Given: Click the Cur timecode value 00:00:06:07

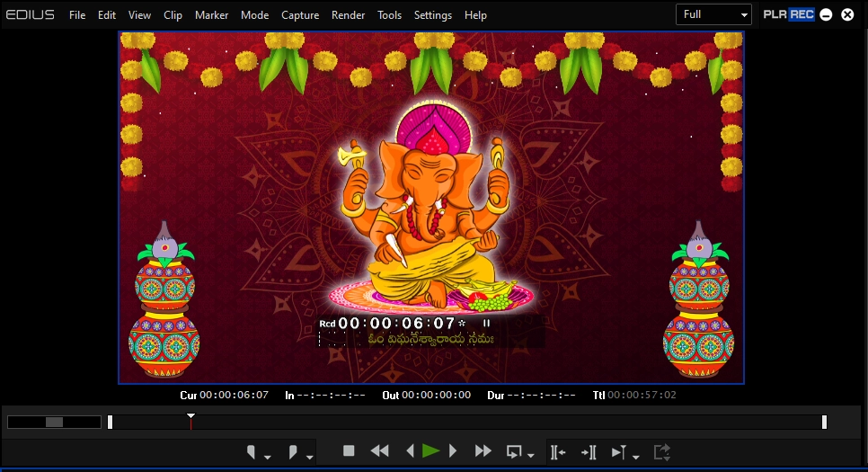Looking at the screenshot, I should pos(235,395).
